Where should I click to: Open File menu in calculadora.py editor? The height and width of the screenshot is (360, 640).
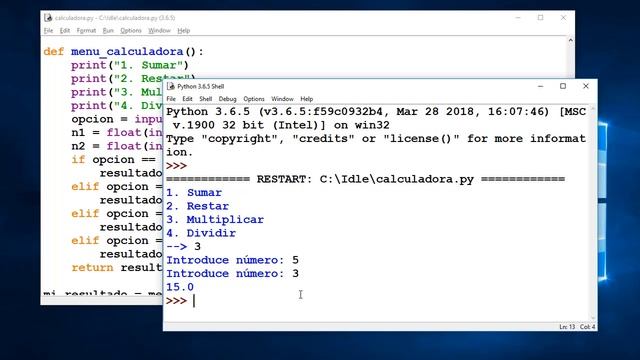point(49,31)
